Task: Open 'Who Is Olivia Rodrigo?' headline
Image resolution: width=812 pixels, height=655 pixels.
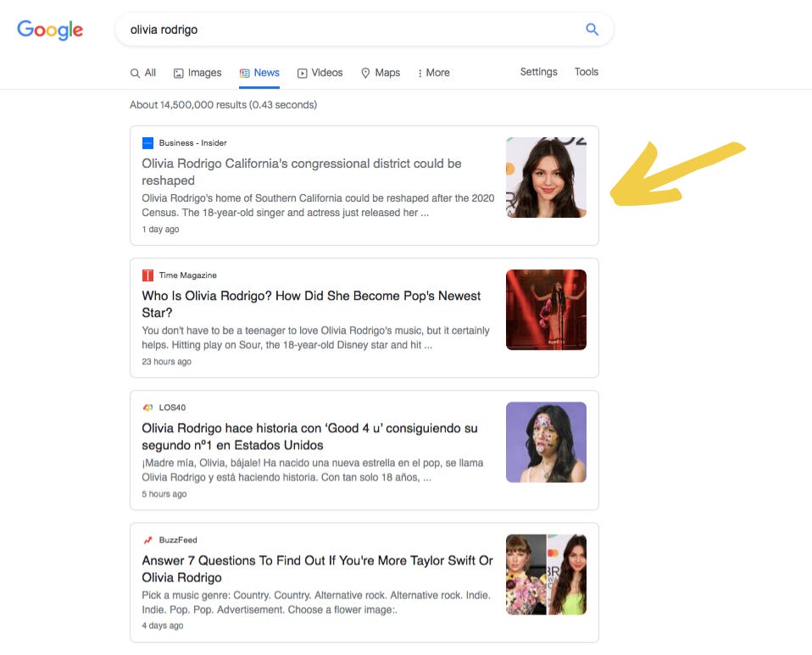Action: pos(311,304)
